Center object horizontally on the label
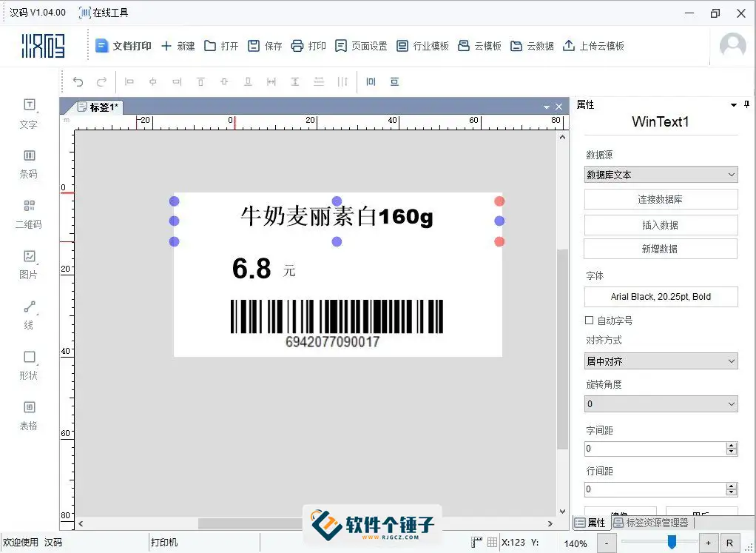This screenshot has width=756, height=553. [371, 81]
